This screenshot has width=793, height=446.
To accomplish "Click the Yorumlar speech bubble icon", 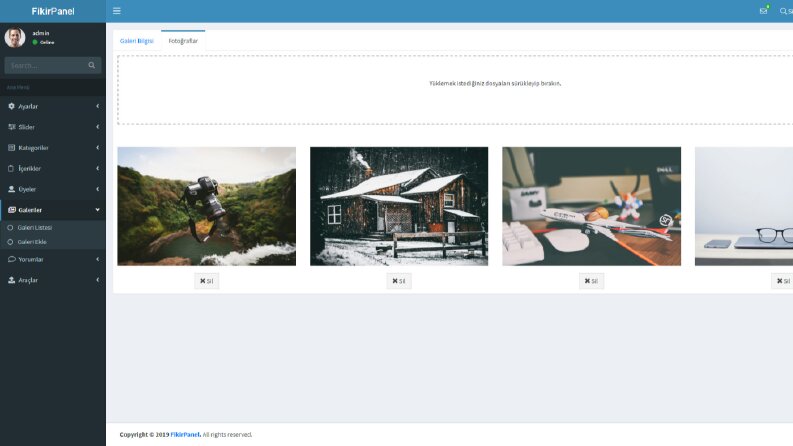I will tap(11, 259).
